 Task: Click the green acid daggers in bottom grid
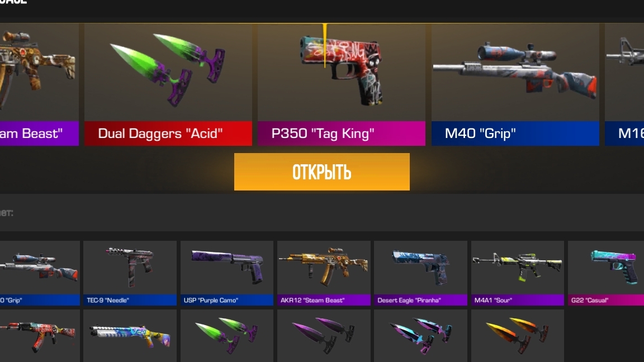227,336
